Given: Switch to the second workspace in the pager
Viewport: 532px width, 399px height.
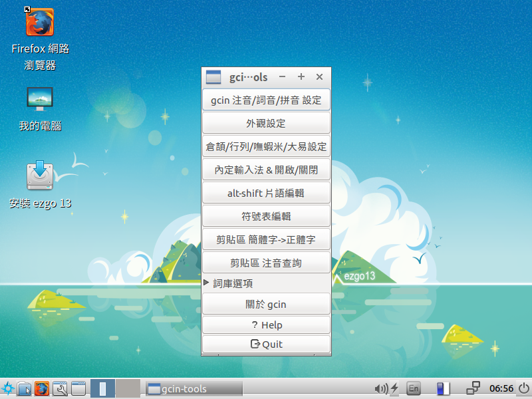Looking at the screenshot, I should point(128,388).
